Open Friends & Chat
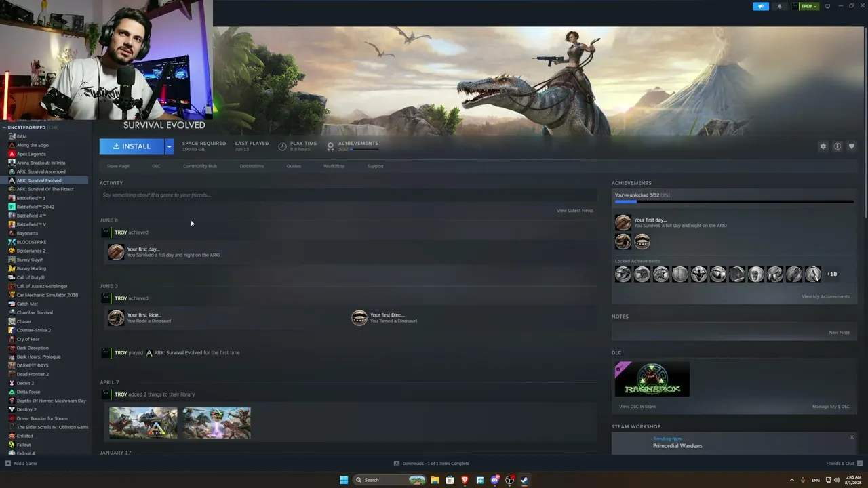Image resolution: width=868 pixels, height=488 pixels. (843, 464)
